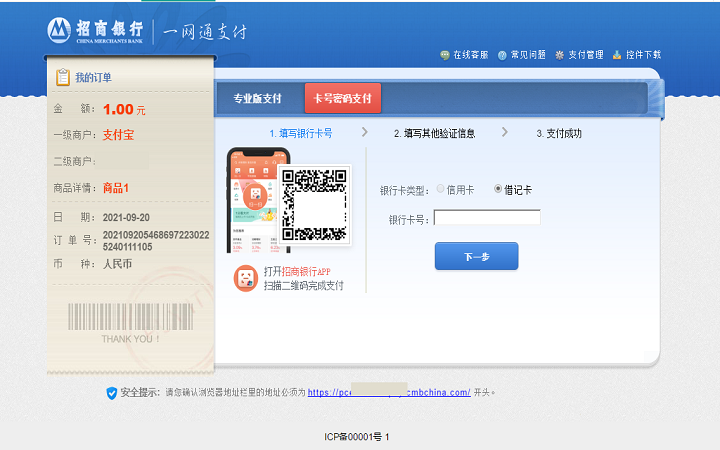Click the 银行卡号 card number input field
This screenshot has height=450, width=720.
click(487, 217)
